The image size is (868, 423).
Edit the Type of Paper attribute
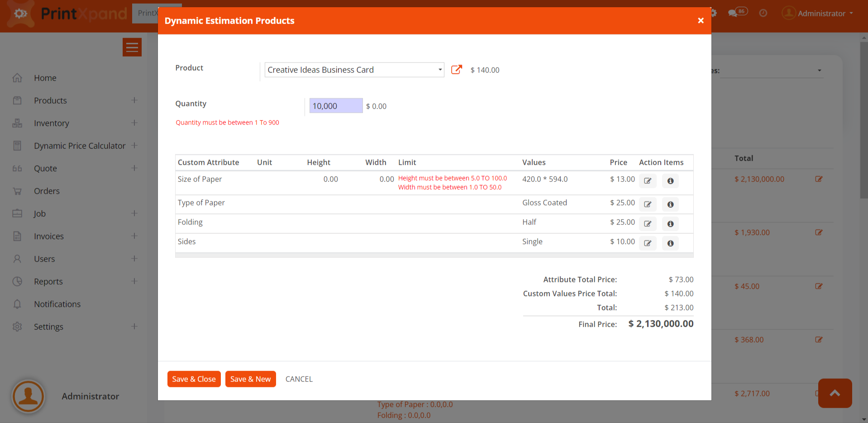[x=648, y=204]
